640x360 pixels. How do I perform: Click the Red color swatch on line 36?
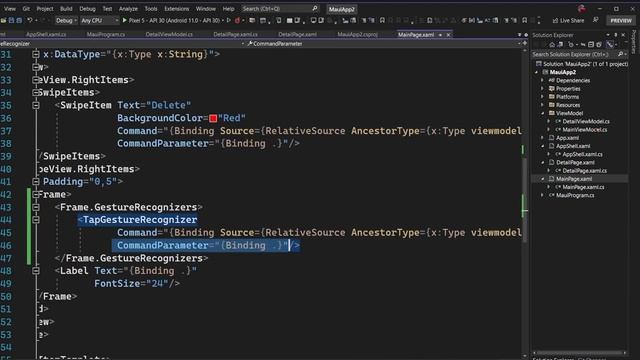[x=213, y=118]
